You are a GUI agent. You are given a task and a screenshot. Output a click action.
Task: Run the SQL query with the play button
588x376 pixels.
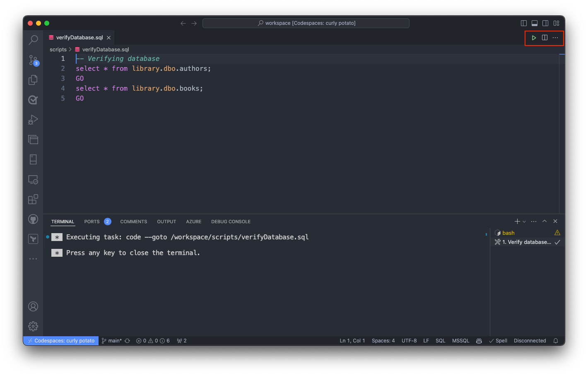click(534, 38)
